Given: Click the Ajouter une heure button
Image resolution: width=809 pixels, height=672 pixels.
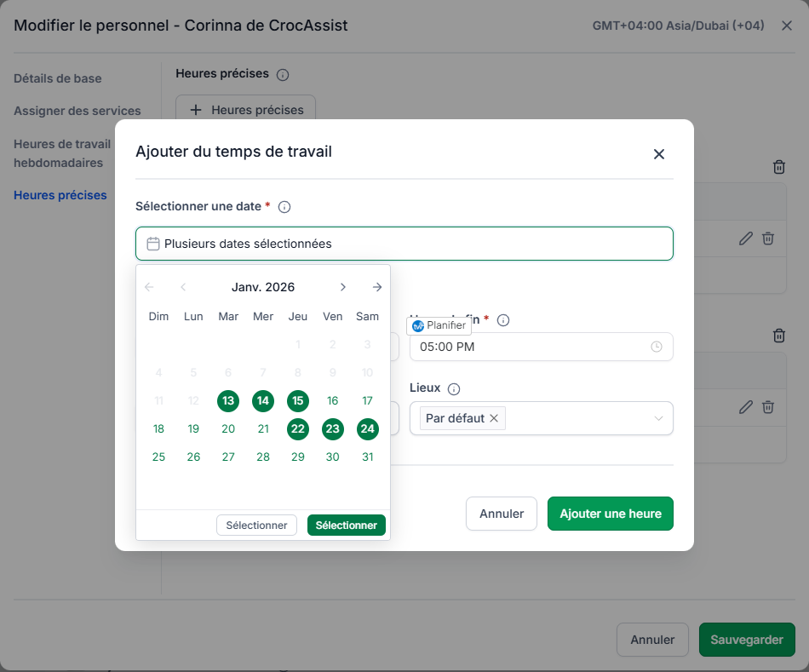Looking at the screenshot, I should 611,514.
